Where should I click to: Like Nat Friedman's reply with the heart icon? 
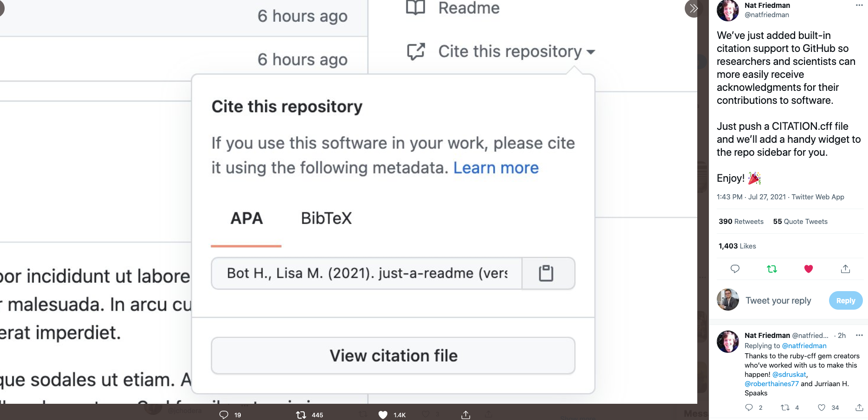point(822,407)
